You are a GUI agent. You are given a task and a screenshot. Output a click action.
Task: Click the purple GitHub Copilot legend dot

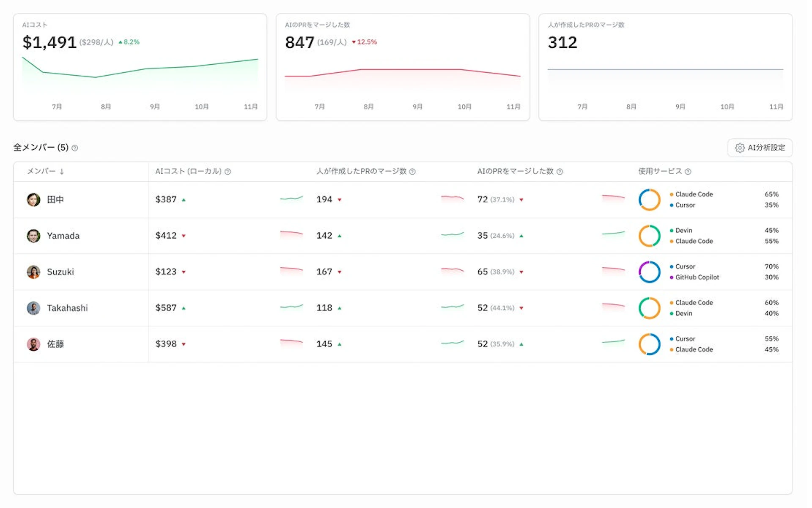click(x=672, y=277)
